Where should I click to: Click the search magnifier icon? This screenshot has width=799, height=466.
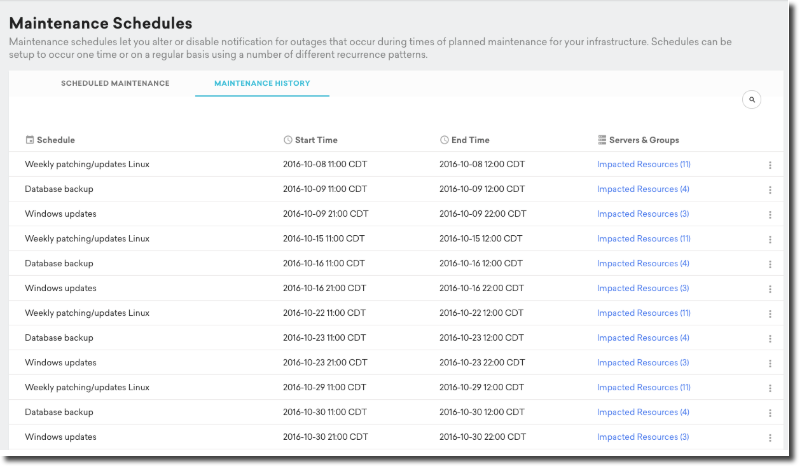click(x=752, y=99)
